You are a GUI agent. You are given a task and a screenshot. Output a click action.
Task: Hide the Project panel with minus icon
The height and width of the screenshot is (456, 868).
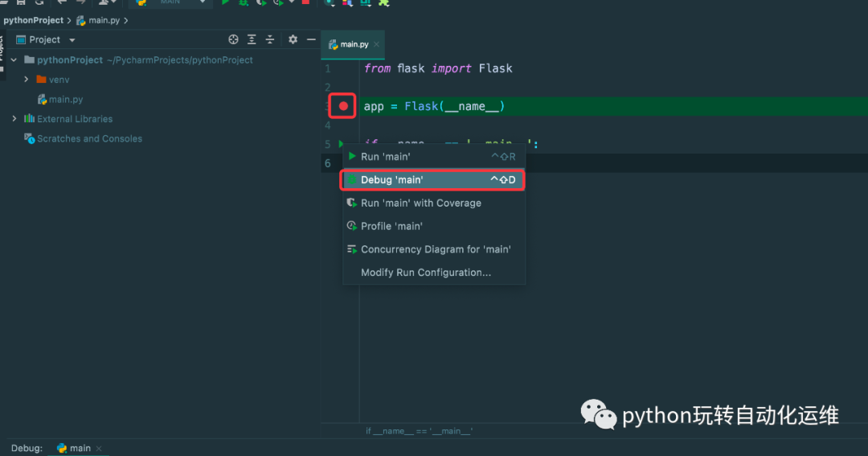[311, 39]
